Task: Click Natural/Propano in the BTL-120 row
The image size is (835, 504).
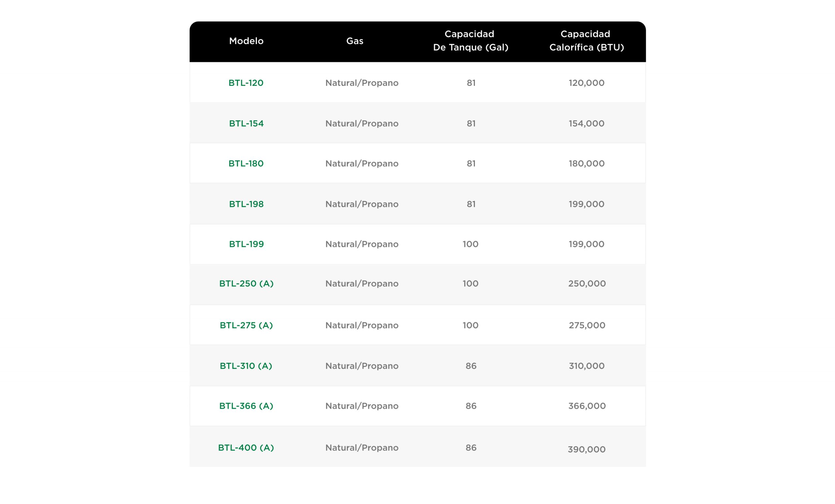Action: (362, 83)
